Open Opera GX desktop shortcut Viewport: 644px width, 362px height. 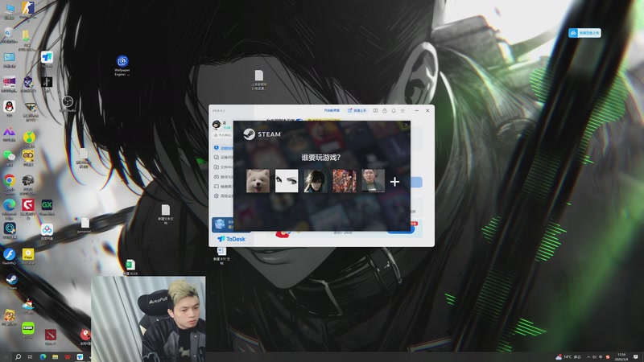(x=47, y=204)
